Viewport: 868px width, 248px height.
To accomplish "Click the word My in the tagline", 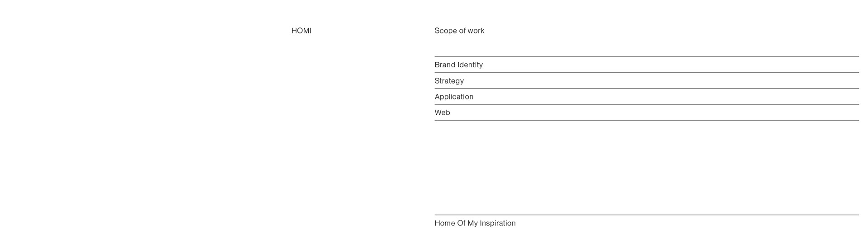I will tap(472, 223).
